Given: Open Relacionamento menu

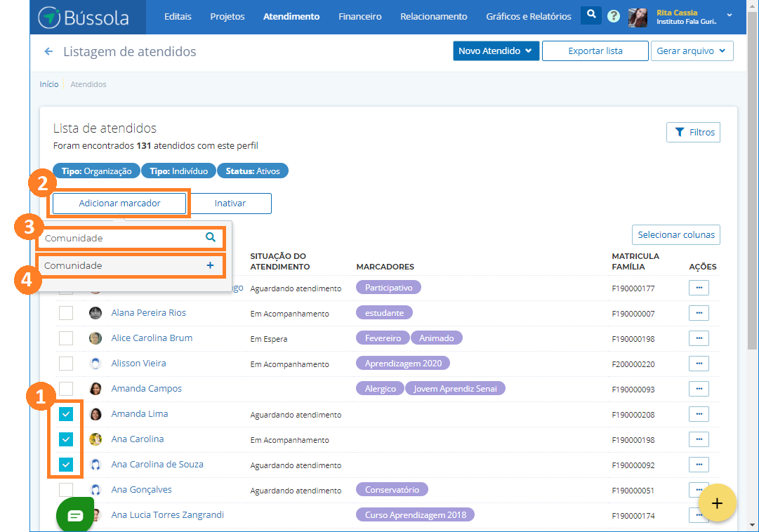Looking at the screenshot, I should (x=434, y=16).
